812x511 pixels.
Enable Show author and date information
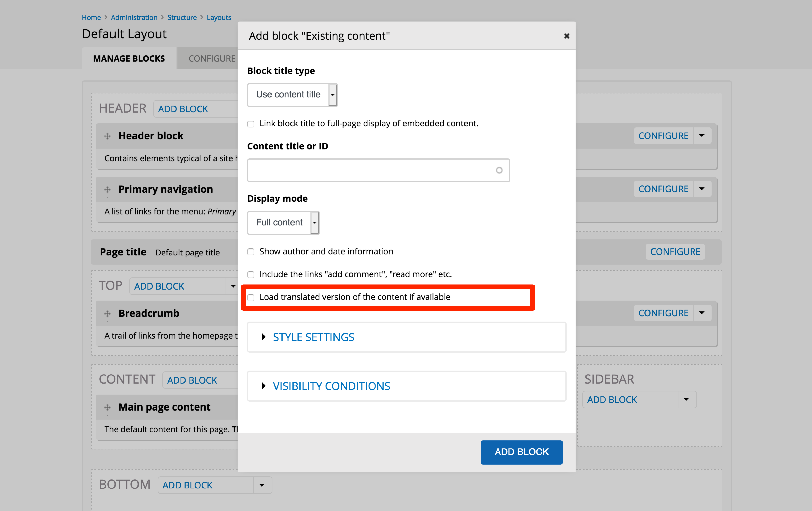point(251,252)
